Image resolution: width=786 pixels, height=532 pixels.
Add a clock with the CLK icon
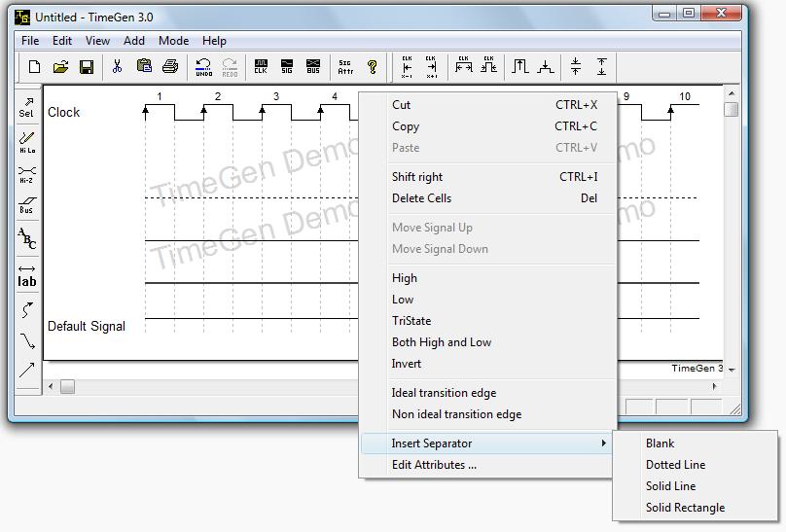261,67
